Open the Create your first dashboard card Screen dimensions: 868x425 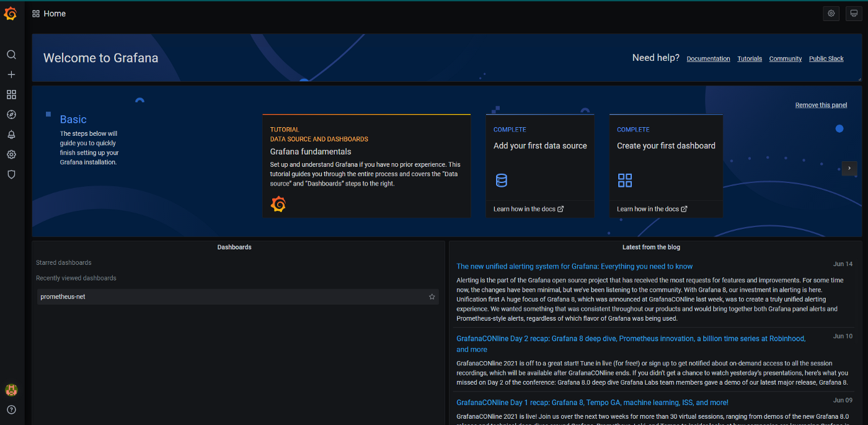click(666, 166)
